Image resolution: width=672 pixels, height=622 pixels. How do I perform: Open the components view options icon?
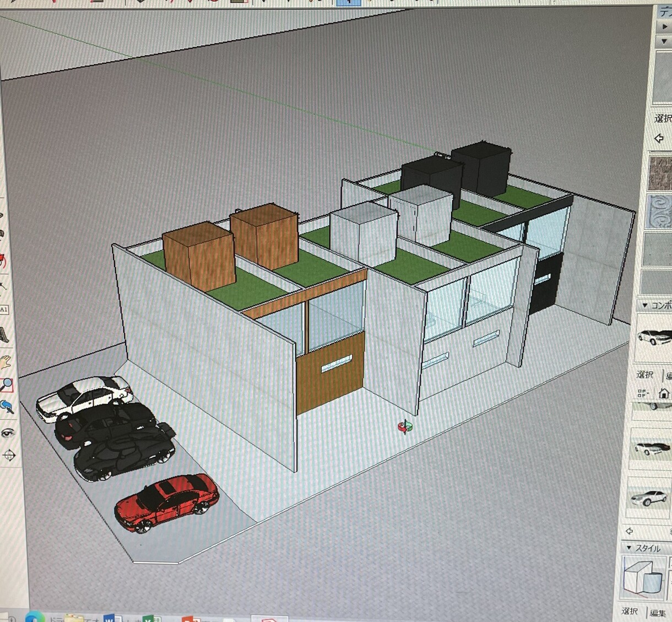pos(643,393)
